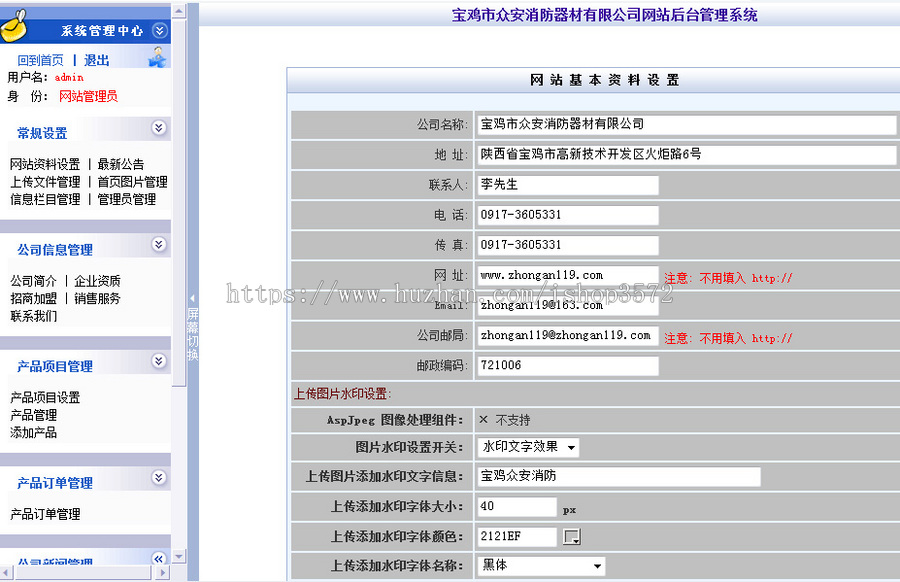
Task: Click the admin figure icon beside 退出
Action: (x=156, y=57)
